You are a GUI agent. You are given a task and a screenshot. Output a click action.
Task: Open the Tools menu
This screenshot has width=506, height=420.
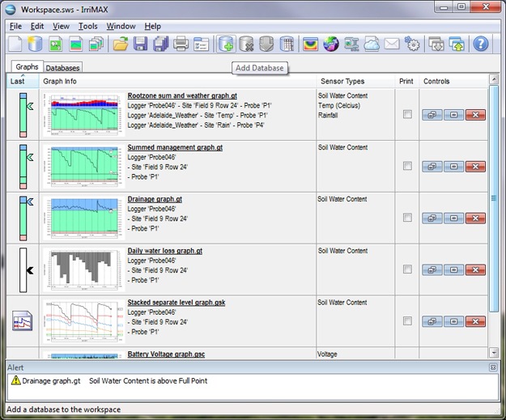pos(87,26)
